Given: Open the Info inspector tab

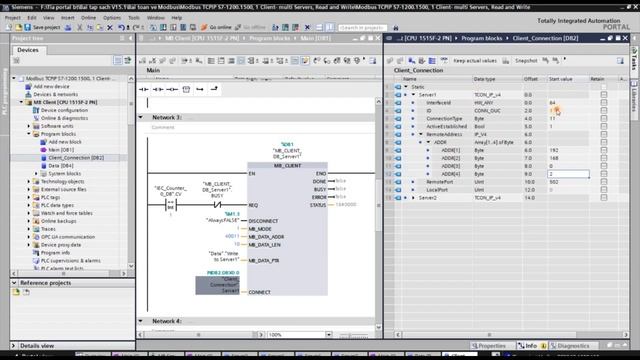Looking at the screenshot, I should click(x=531, y=346).
